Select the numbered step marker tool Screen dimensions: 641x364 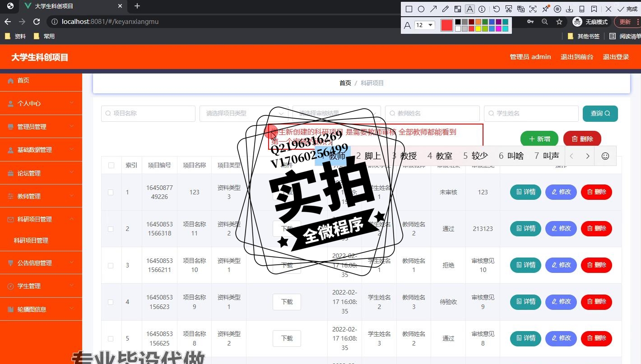pyautogui.click(x=482, y=9)
